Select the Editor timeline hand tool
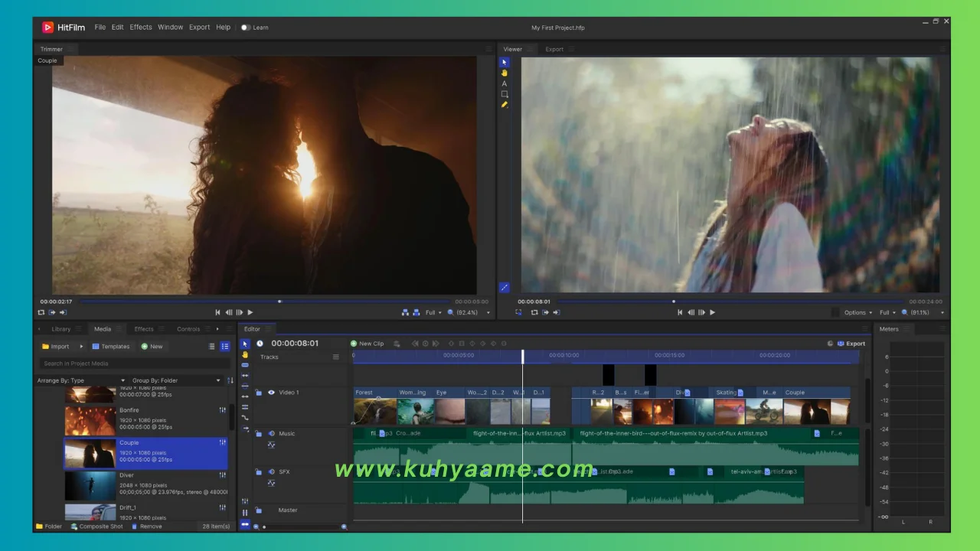 coord(245,354)
